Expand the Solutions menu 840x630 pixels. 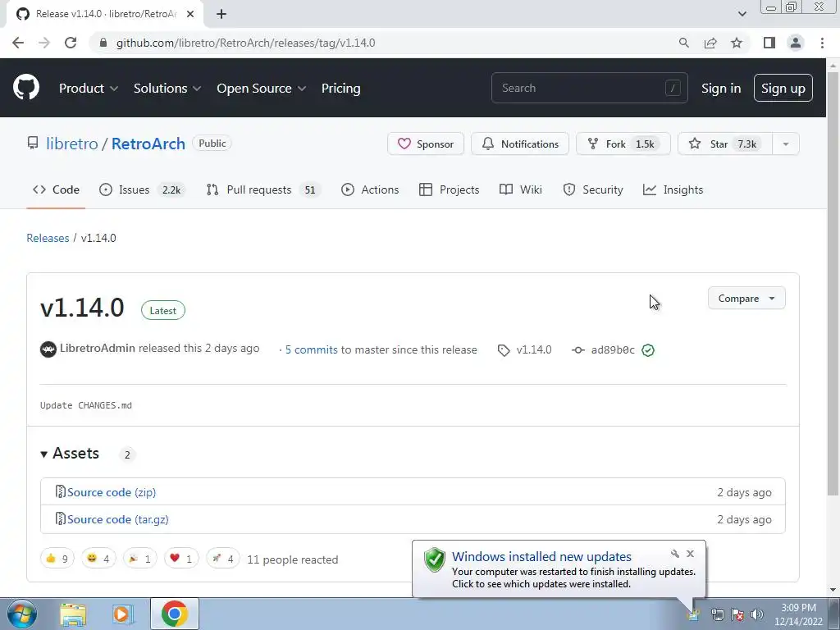pyautogui.click(x=167, y=89)
